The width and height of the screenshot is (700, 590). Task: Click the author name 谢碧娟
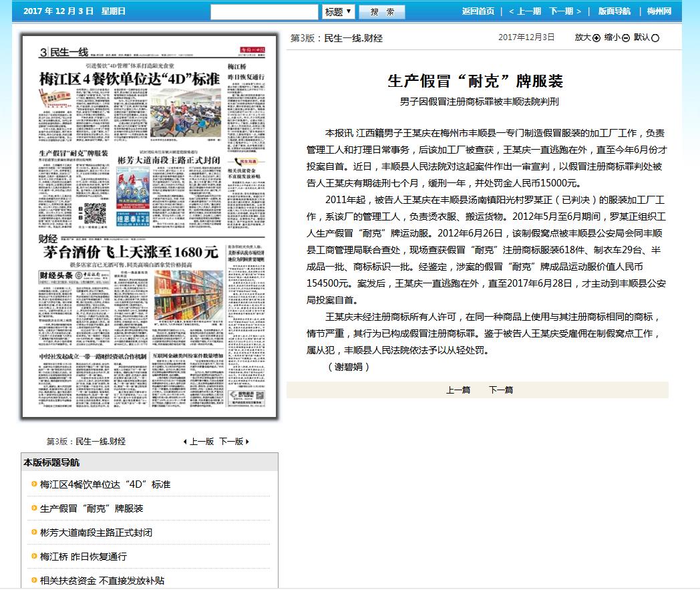coord(348,367)
